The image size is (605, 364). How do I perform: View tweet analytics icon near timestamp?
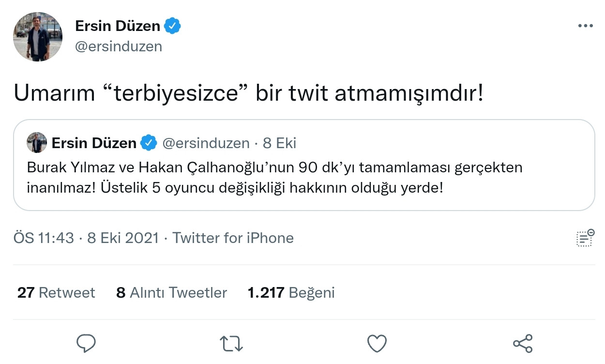(584, 238)
